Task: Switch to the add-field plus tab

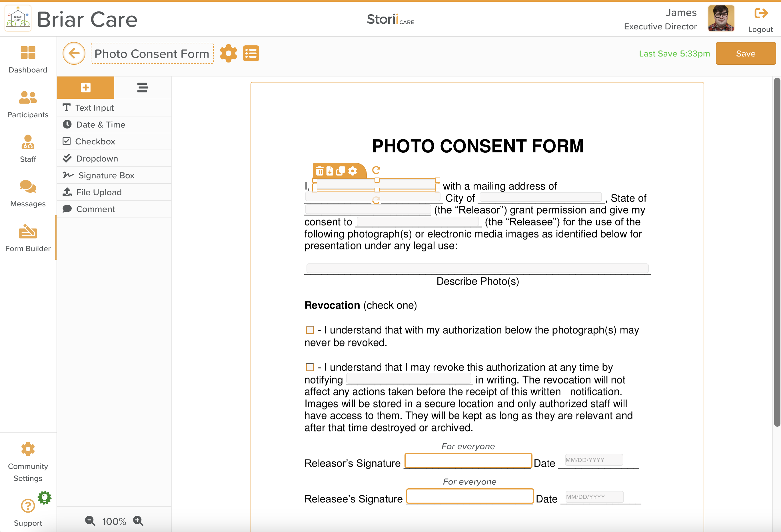Action: 86,88
